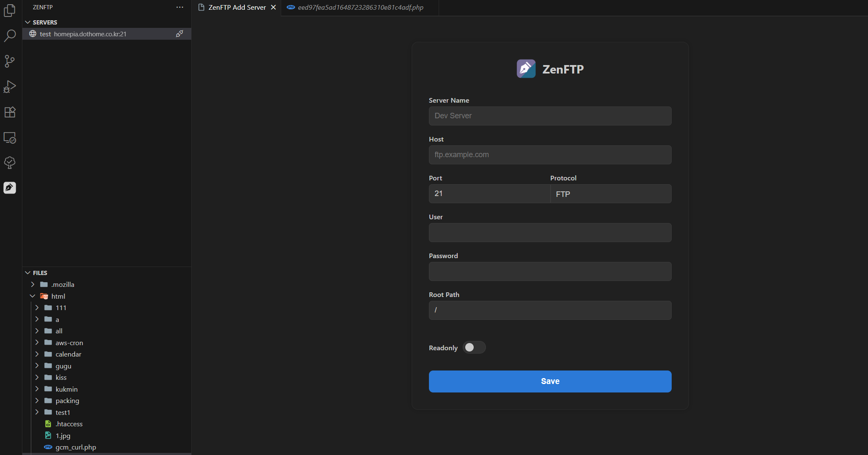This screenshot has height=455, width=868.
Task: Click the PHP icon on eed97fea tab
Action: pos(291,7)
